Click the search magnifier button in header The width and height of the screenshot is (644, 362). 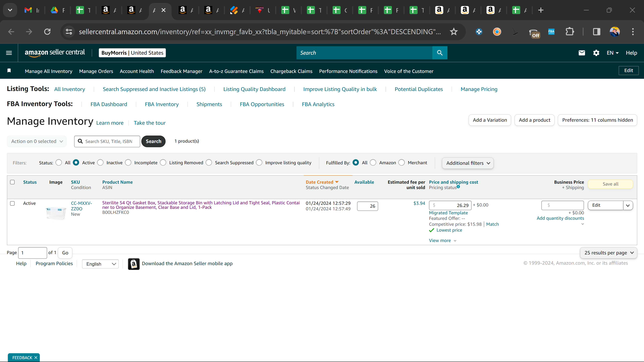[x=440, y=53]
